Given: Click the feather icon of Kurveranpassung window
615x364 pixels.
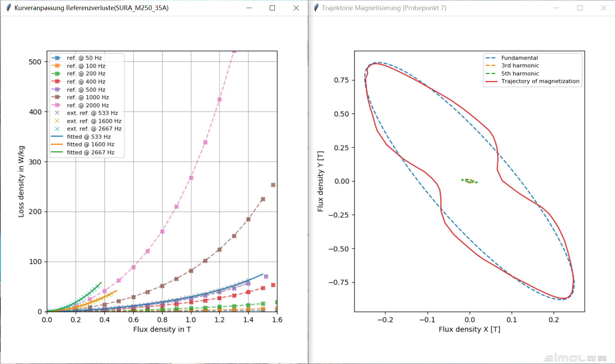Looking at the screenshot, I should pyautogui.click(x=9, y=8).
